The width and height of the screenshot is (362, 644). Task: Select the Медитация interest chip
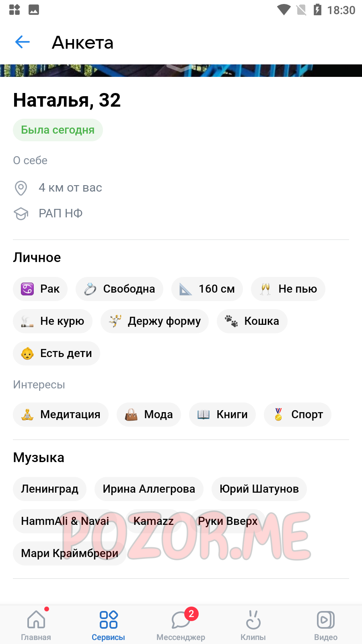pos(61,415)
